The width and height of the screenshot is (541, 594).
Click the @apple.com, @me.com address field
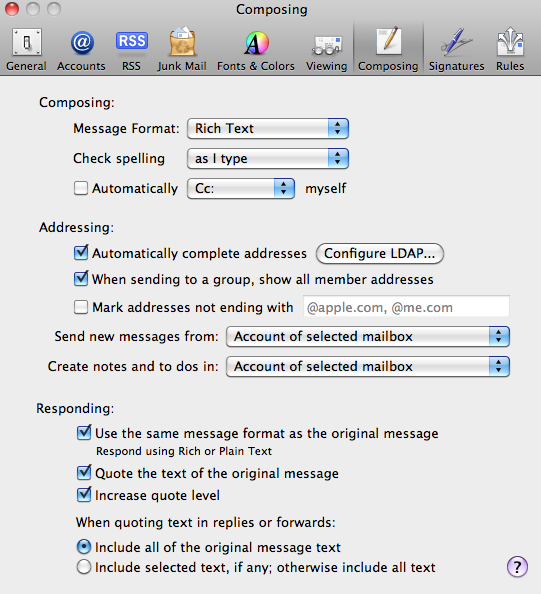(x=407, y=307)
